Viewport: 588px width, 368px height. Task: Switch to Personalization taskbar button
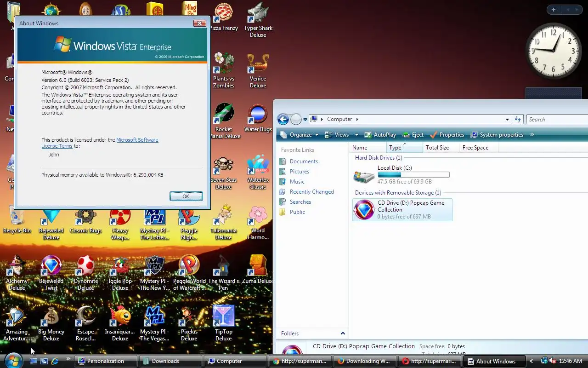click(106, 361)
